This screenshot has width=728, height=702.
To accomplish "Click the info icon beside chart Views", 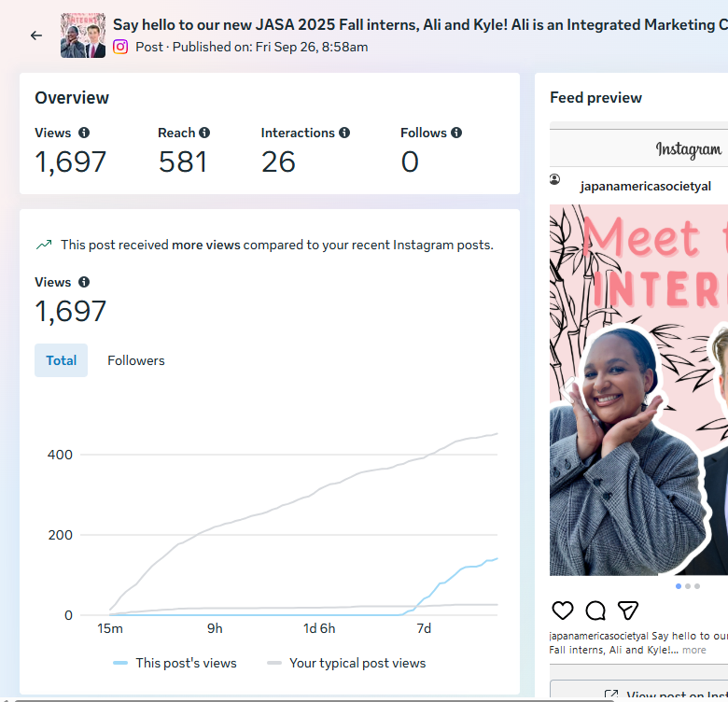I will coord(84,282).
